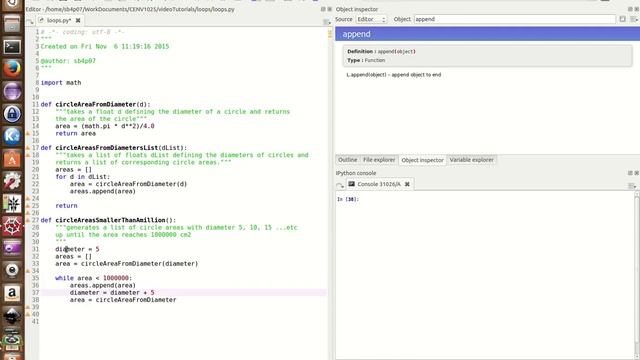Click the 'import math' line in editor
Image resolution: width=640 pixels, height=360 pixels.
pos(61,82)
